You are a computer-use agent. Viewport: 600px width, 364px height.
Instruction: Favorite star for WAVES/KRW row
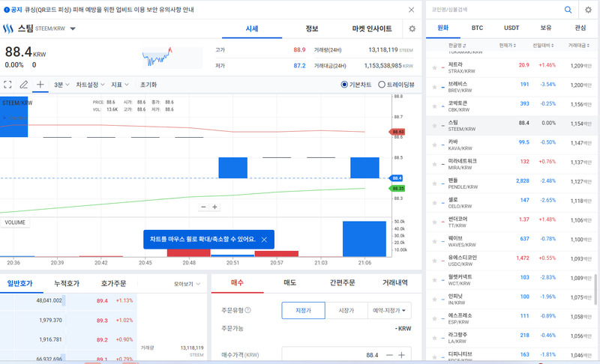434,241
